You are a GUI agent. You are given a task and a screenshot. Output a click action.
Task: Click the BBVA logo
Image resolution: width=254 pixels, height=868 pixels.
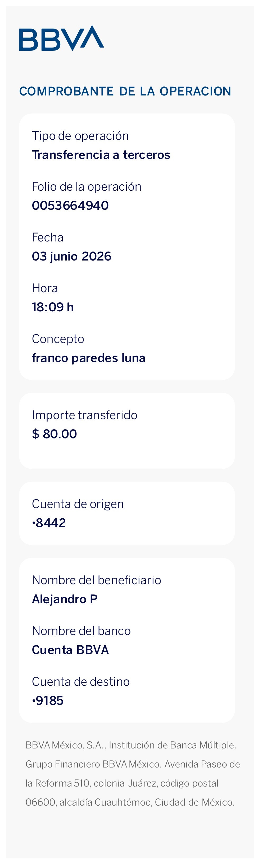click(61, 38)
